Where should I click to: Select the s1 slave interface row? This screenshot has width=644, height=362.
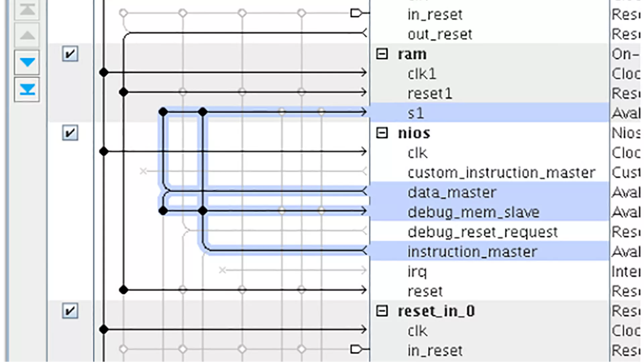tap(490, 113)
